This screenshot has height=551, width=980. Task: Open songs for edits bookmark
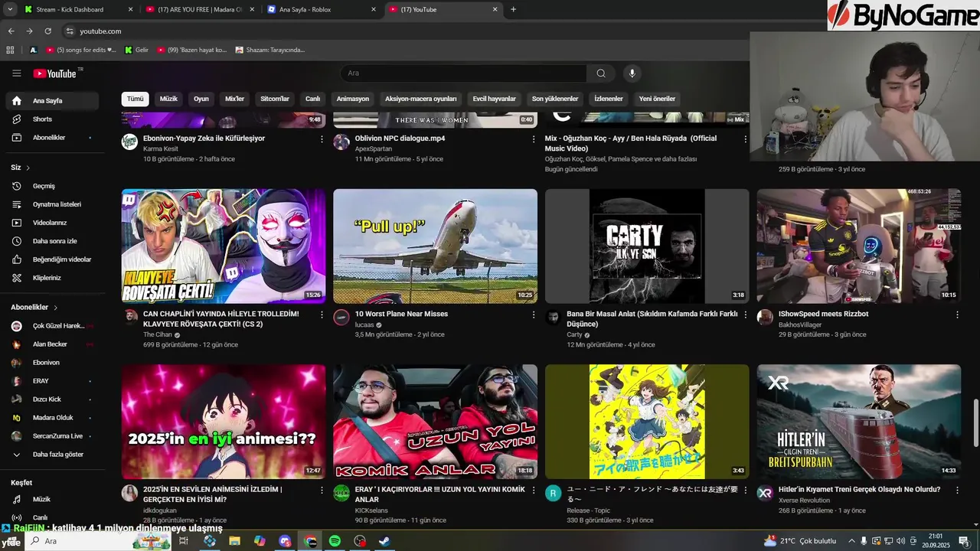click(x=81, y=50)
